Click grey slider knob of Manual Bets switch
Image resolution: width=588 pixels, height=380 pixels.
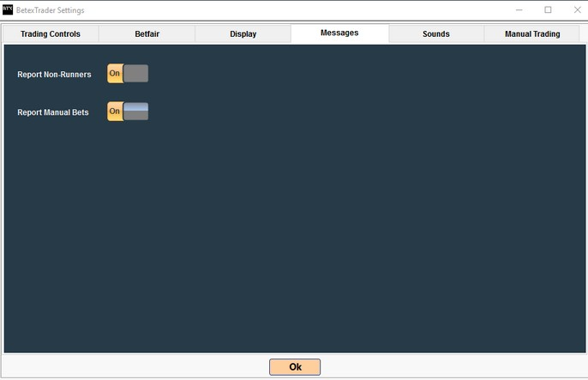coord(136,112)
